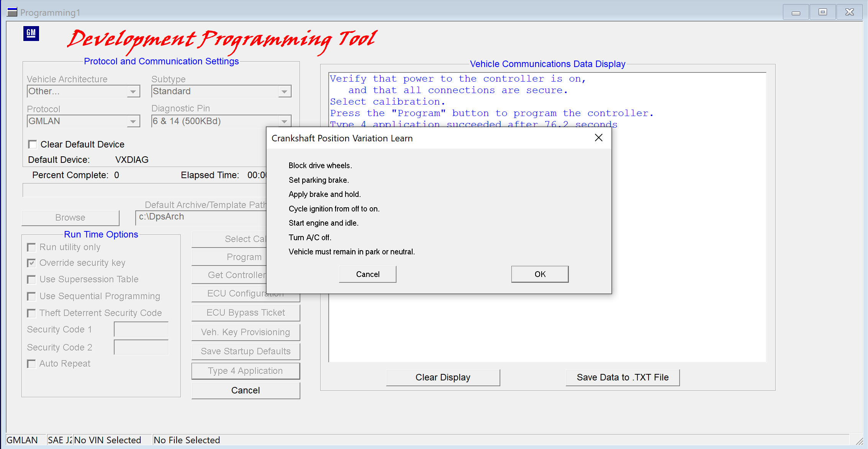Toggle Use Sequential Programming checkbox
Viewport: 868px width, 449px height.
tap(31, 297)
